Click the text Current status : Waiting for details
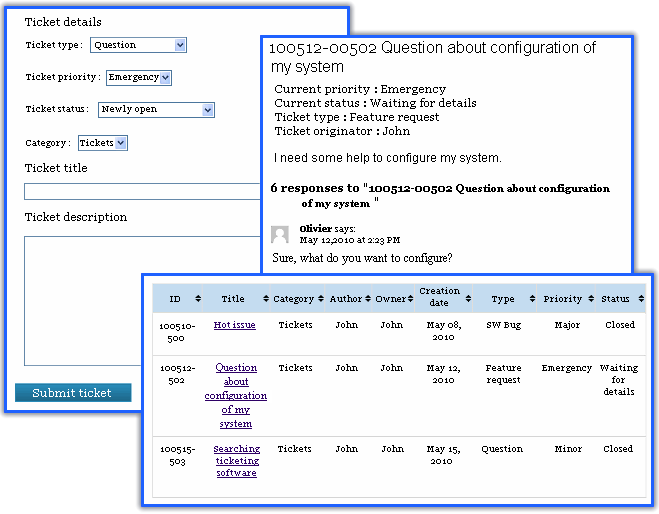The image size is (659, 514). click(x=375, y=103)
